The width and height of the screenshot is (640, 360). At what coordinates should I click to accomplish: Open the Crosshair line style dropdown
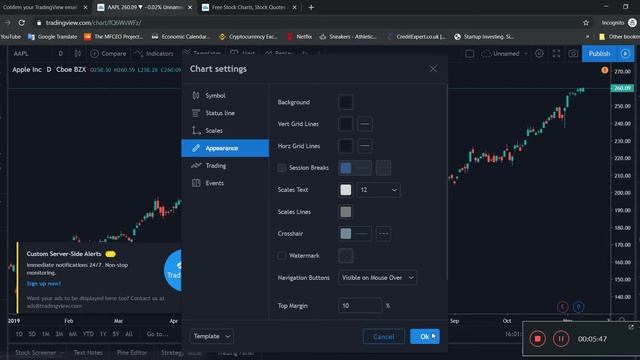click(383, 233)
